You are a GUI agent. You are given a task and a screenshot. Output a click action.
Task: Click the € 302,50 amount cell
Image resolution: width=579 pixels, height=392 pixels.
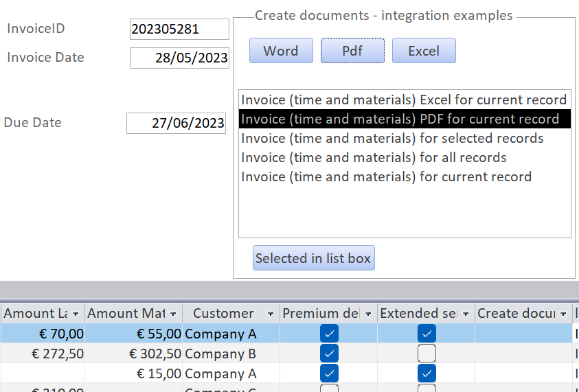(x=134, y=354)
